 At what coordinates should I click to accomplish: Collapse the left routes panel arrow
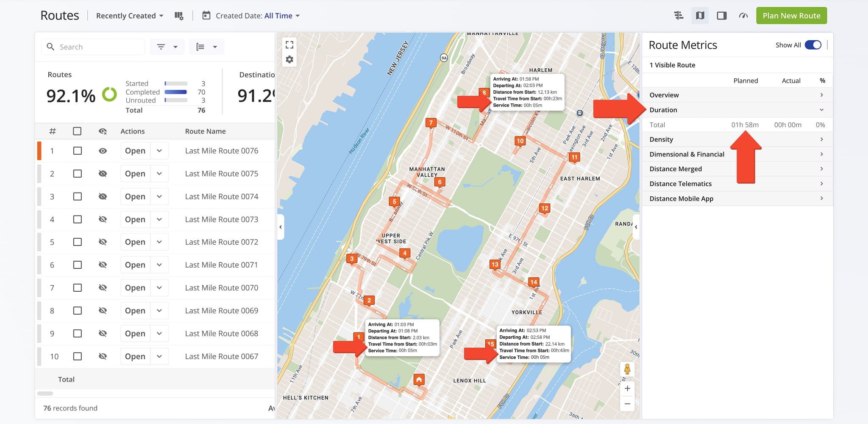click(x=281, y=227)
